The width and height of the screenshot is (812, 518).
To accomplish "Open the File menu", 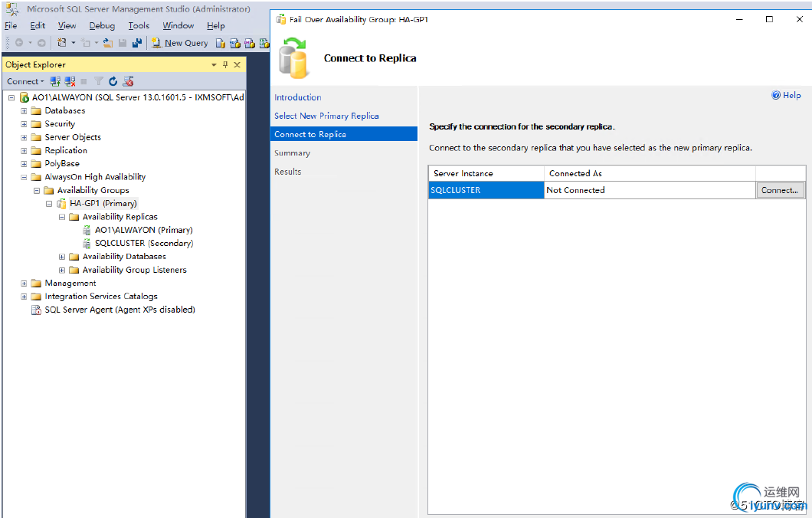I will 11,25.
